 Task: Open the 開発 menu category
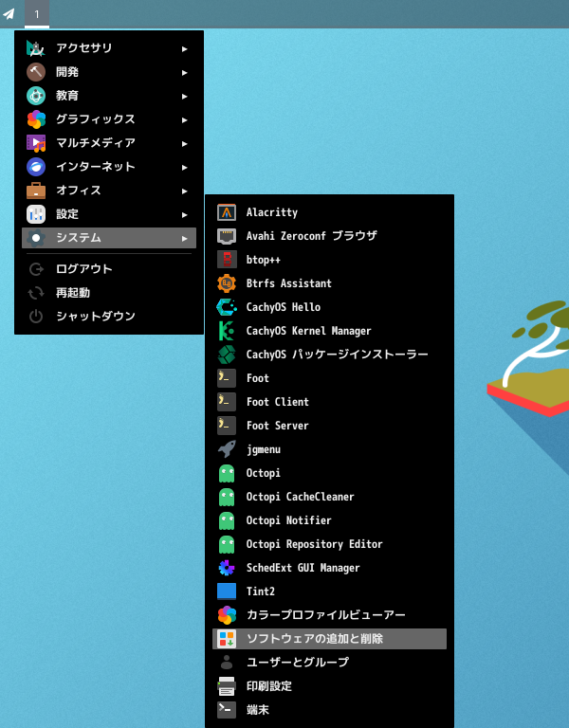click(x=109, y=72)
